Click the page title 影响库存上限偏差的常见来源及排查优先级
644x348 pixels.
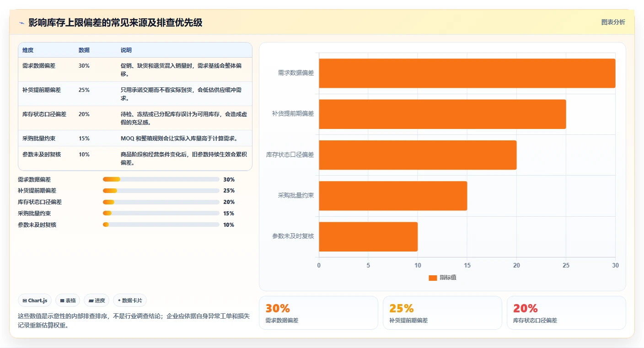[115, 23]
